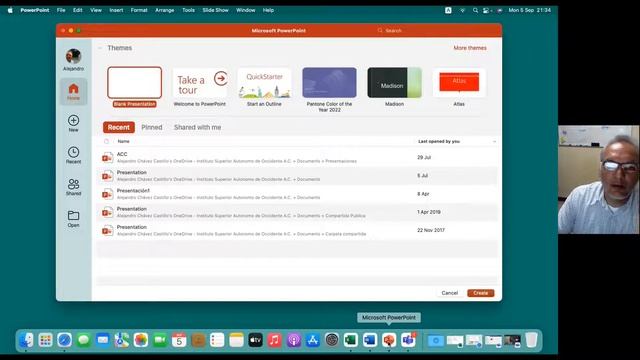Open Mail from the dock
Viewport: 640px width, 360px height.
tap(102, 340)
